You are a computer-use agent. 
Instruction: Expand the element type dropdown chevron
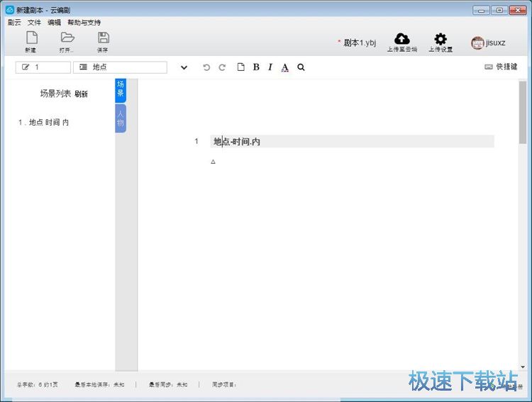click(184, 67)
